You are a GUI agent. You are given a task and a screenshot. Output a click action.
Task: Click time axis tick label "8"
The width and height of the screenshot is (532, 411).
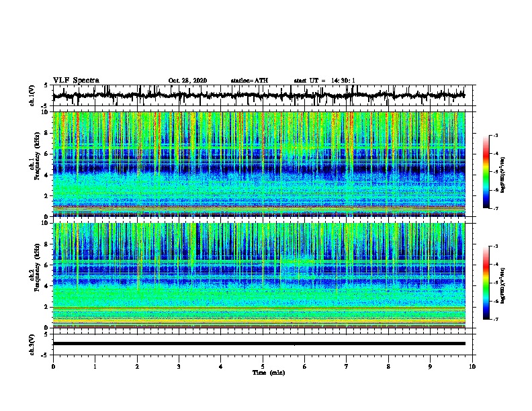[x=388, y=367]
